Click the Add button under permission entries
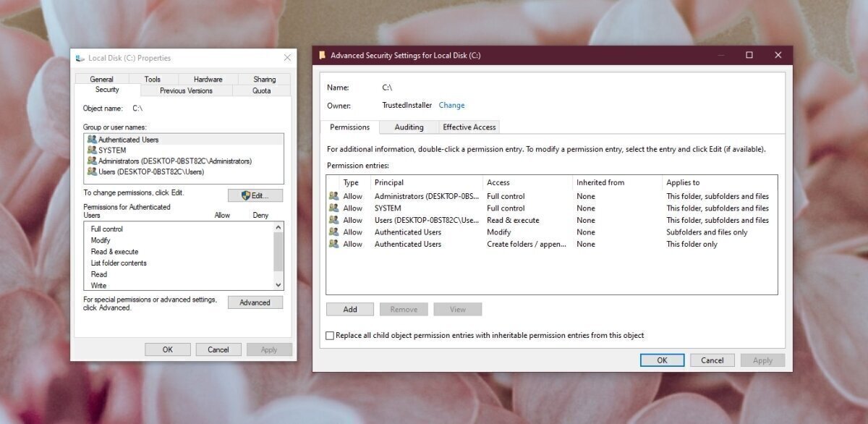Viewport: 868px width, 424px height. click(x=349, y=309)
